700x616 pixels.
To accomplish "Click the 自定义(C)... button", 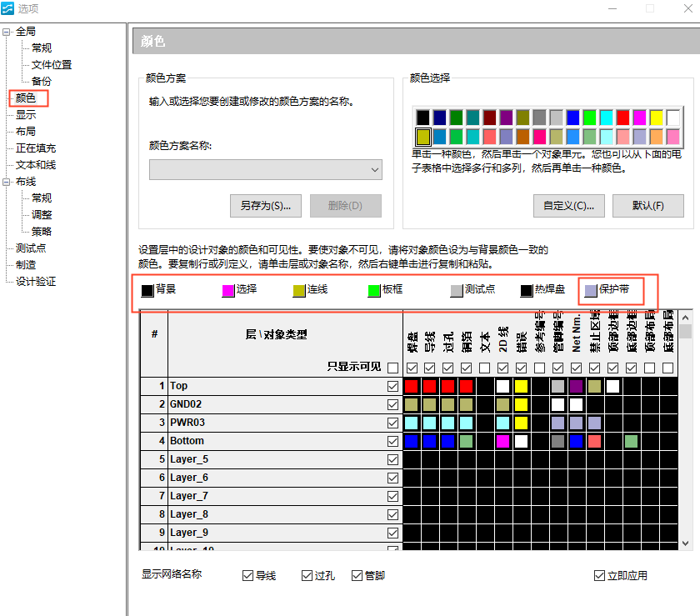I will click(x=568, y=206).
